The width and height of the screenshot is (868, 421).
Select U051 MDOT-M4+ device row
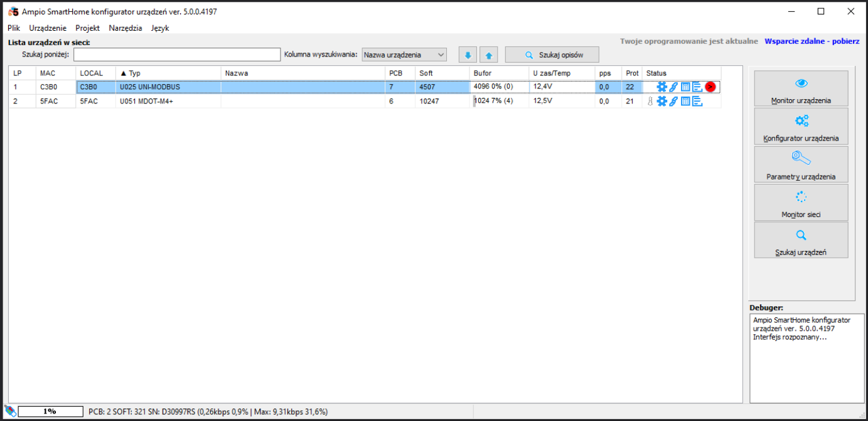(364, 101)
